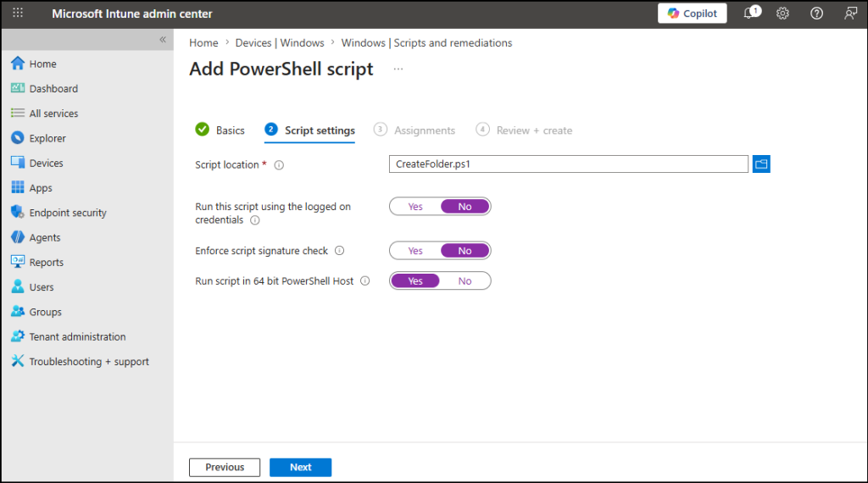Open All services from the sidebar
This screenshot has height=483, width=868.
(x=53, y=114)
